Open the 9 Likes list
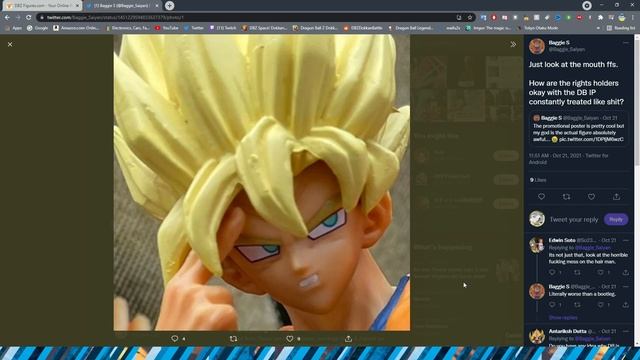This screenshot has height=360, width=640. tap(538, 180)
